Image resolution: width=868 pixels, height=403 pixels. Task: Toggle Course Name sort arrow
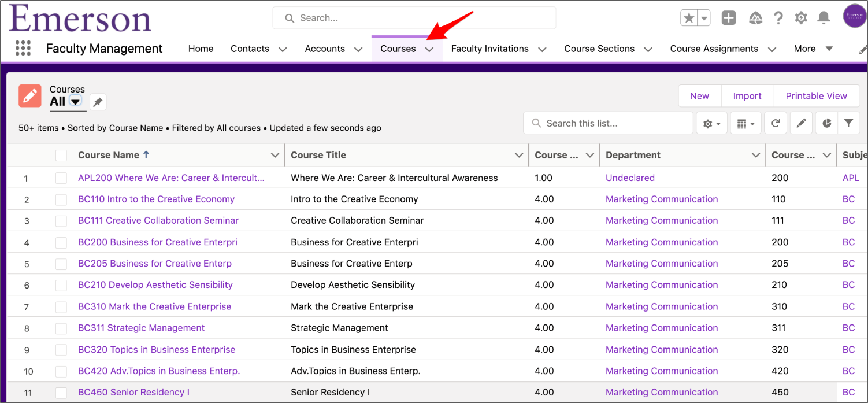[x=146, y=154]
